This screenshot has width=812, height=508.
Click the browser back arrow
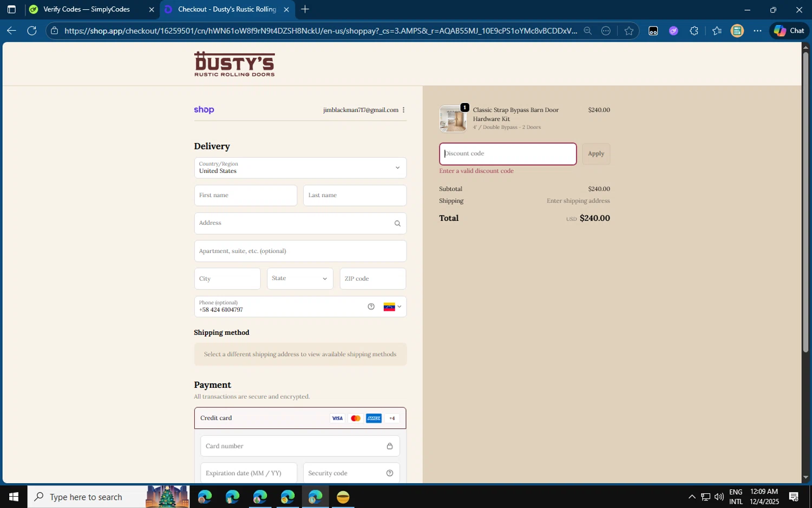(x=11, y=31)
